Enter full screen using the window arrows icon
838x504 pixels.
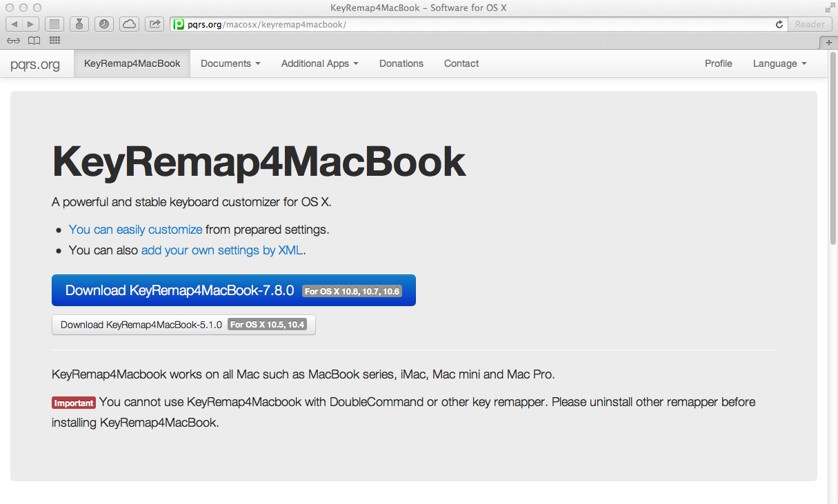829,8
